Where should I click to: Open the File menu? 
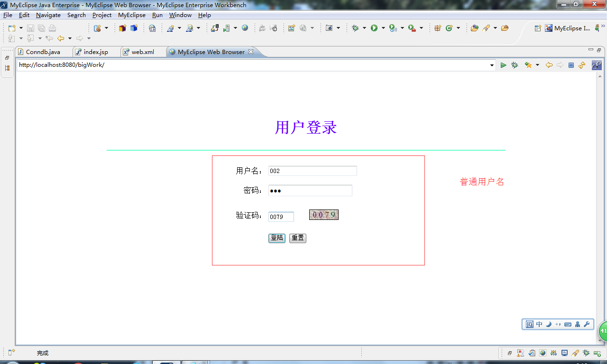pos(8,15)
